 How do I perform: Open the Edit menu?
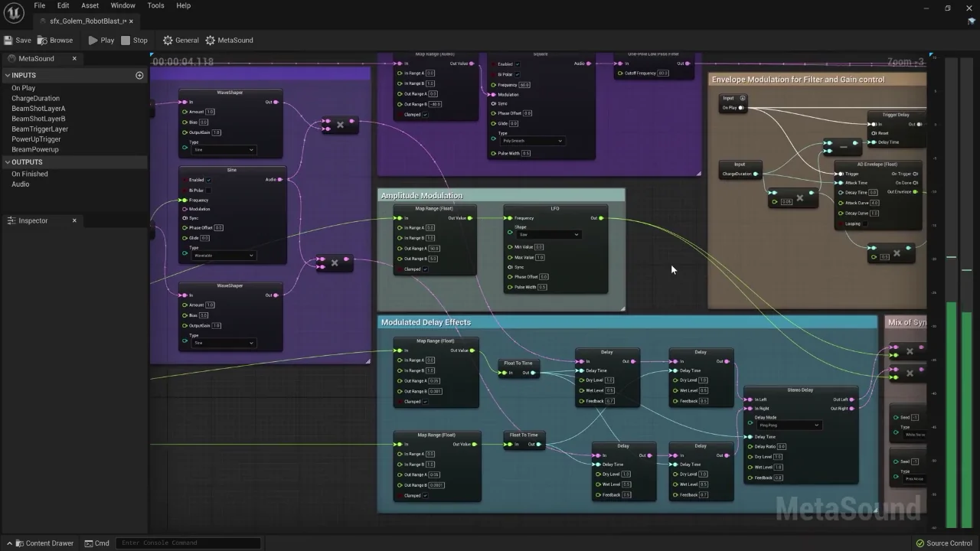63,5
